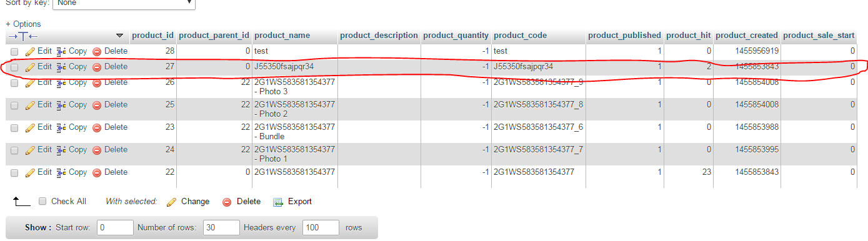Image resolution: width=868 pixels, height=241 pixels.
Task: Tick the checkbox for the test product row
Action: pyautogui.click(x=14, y=51)
